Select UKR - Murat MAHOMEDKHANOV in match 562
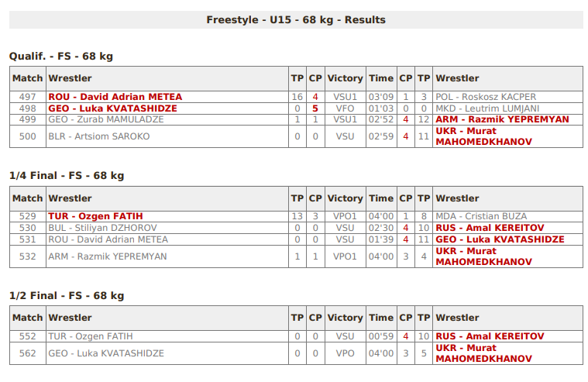 pos(483,353)
